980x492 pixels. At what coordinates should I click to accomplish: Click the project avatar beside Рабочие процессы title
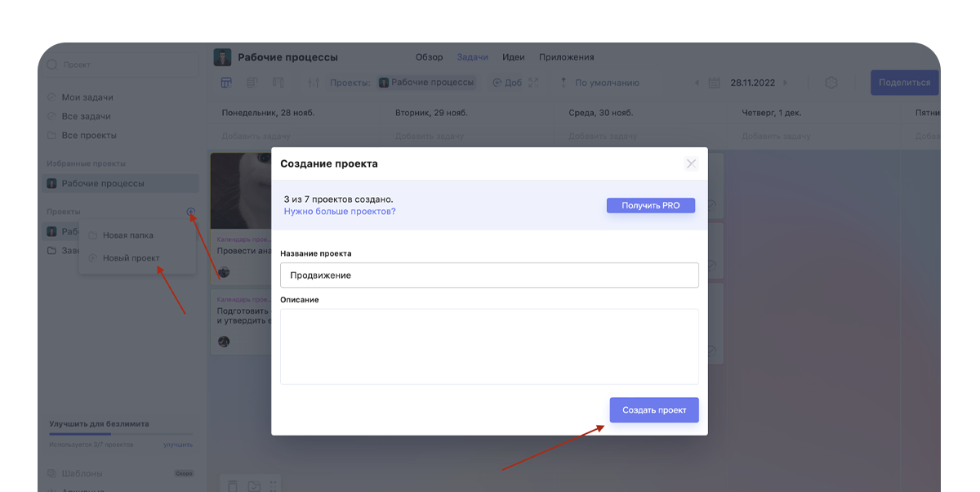222,57
